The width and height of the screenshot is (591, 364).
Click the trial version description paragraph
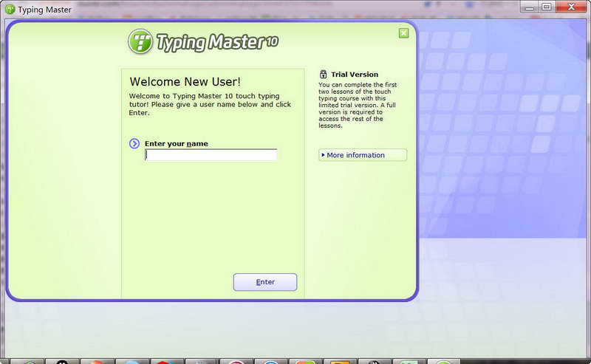(358, 105)
